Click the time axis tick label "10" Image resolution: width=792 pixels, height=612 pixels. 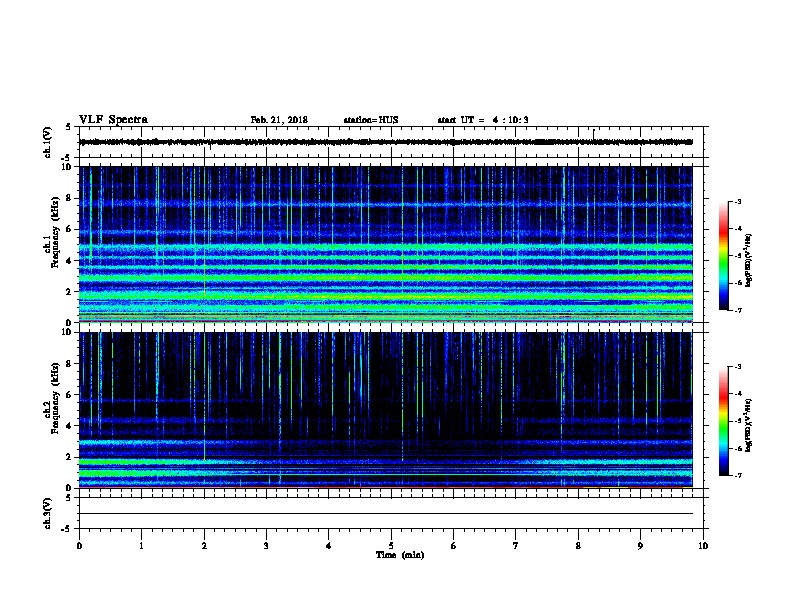click(703, 546)
